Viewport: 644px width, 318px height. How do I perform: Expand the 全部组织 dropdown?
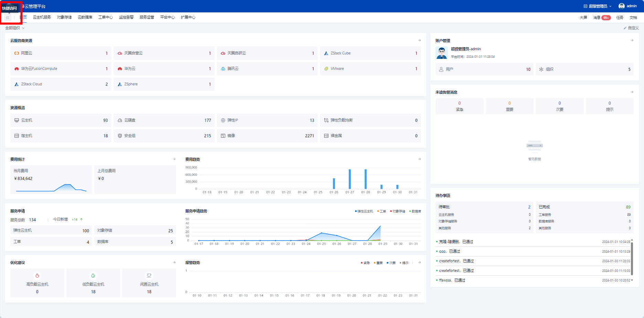tap(15, 28)
